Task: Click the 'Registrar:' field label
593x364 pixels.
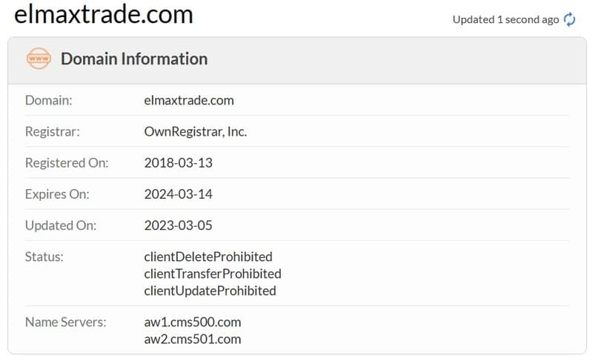Action: (x=52, y=132)
